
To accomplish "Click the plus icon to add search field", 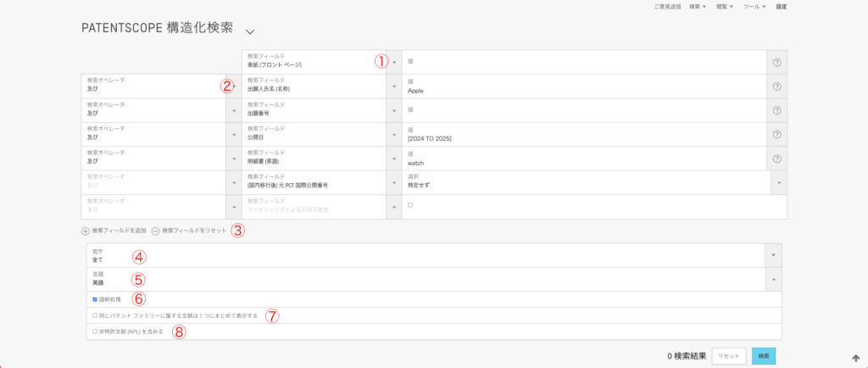I will pyautogui.click(x=86, y=231).
